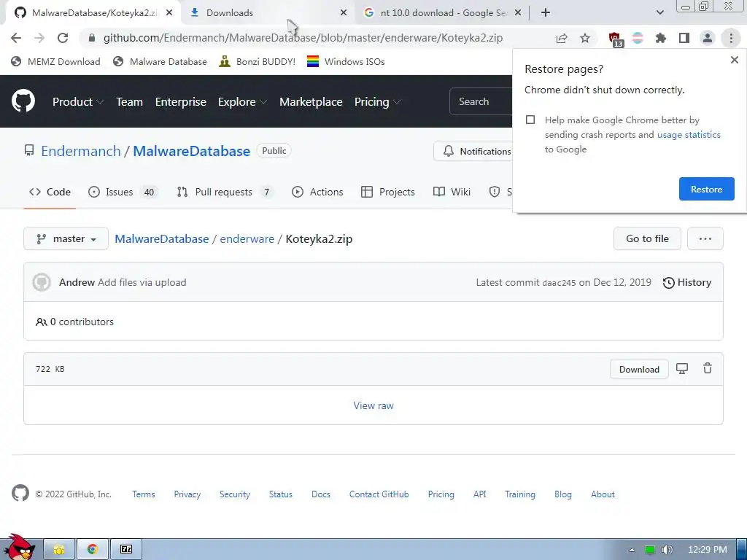Image resolution: width=747 pixels, height=560 pixels.
Task: Reload the current GitHub page
Action: point(63,38)
